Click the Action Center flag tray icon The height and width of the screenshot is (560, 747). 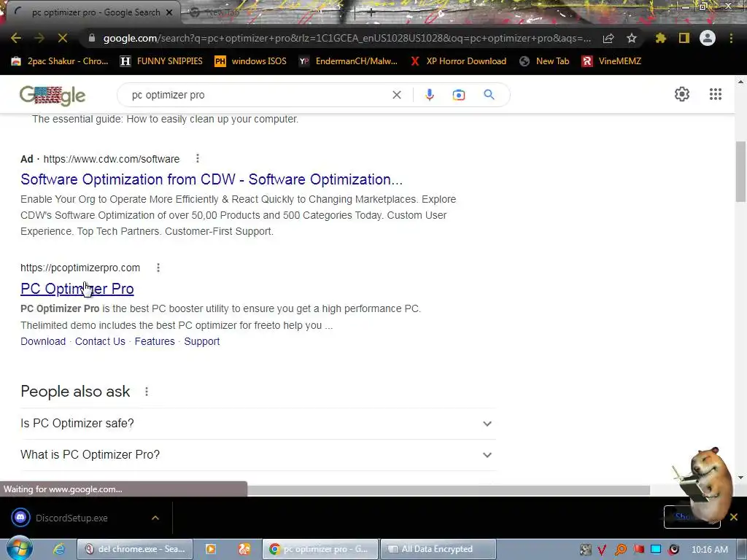pos(638,550)
